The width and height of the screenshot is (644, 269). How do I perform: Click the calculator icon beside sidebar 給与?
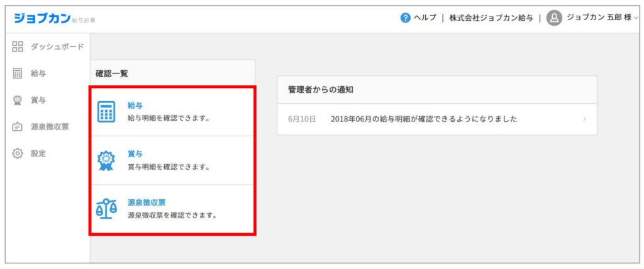18,74
